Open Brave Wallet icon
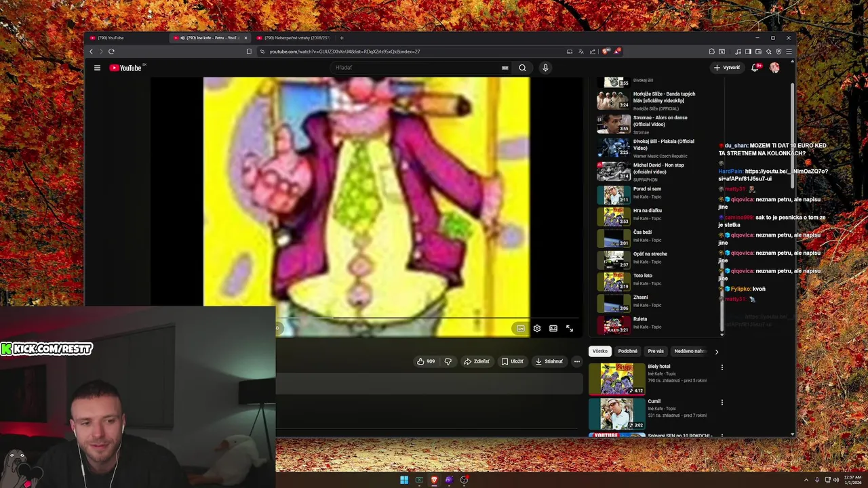 758,52
